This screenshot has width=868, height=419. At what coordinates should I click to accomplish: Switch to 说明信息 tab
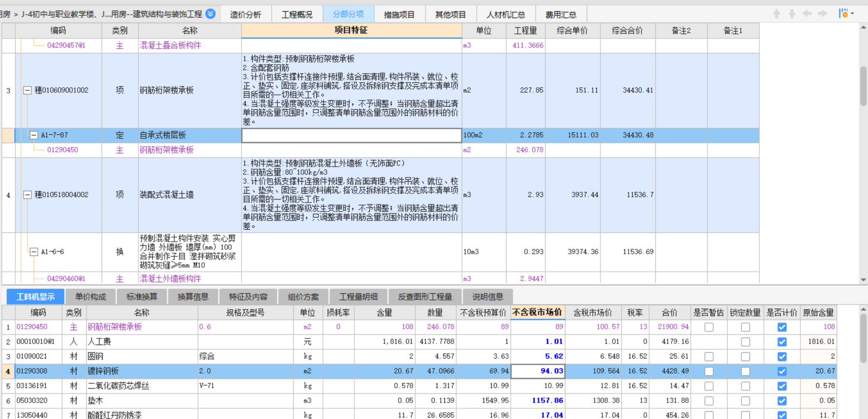[x=488, y=297]
